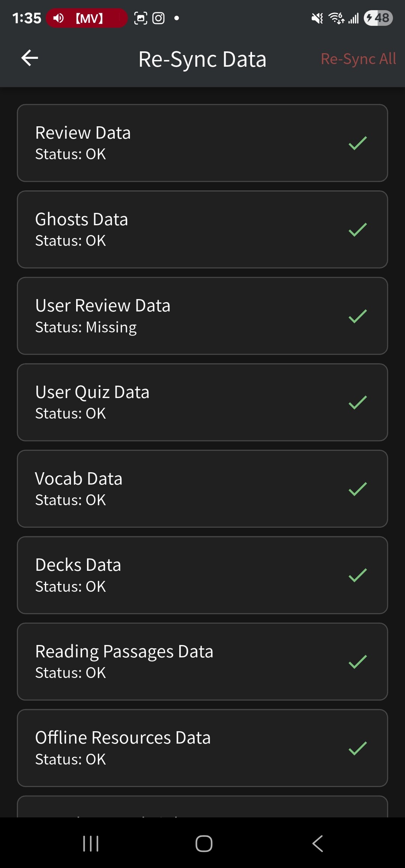Tap the Vocab Data status checkmark
This screenshot has height=868, width=405.
click(x=357, y=489)
